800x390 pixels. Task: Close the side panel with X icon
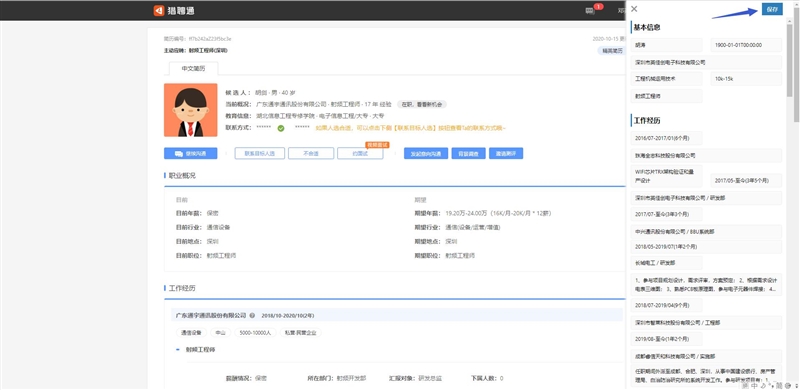pos(634,9)
